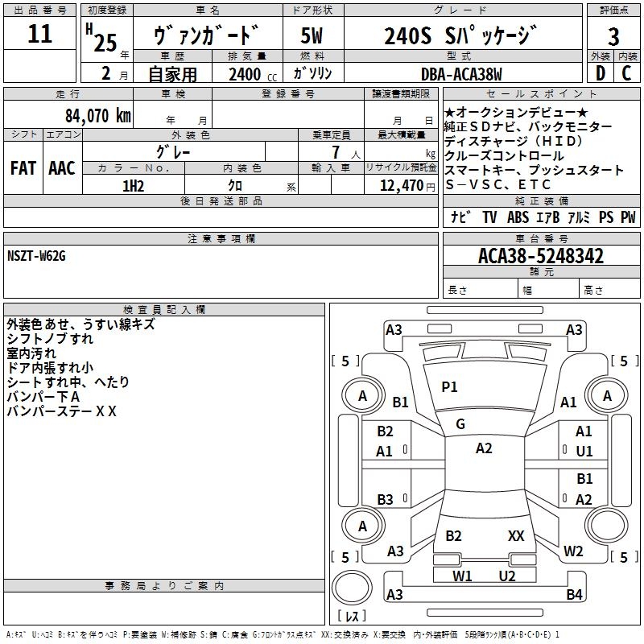644x644 pixels.
Task: Select the exterior color グレー
Action: tap(173, 152)
